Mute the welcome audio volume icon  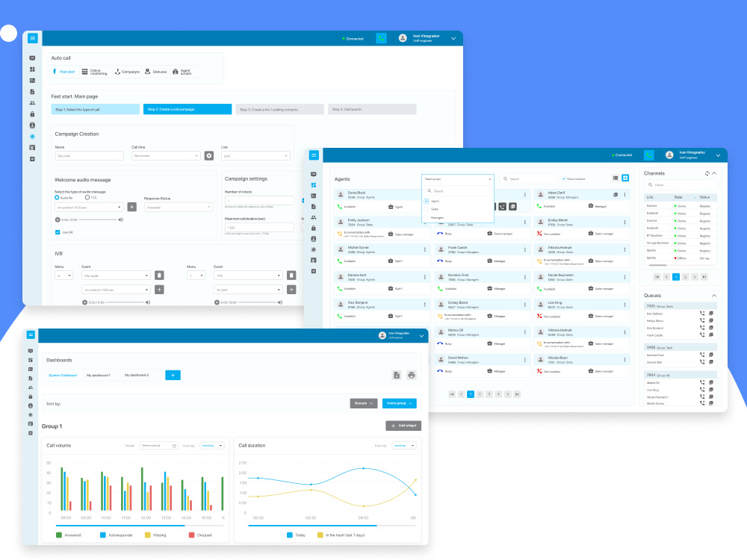click(x=120, y=220)
